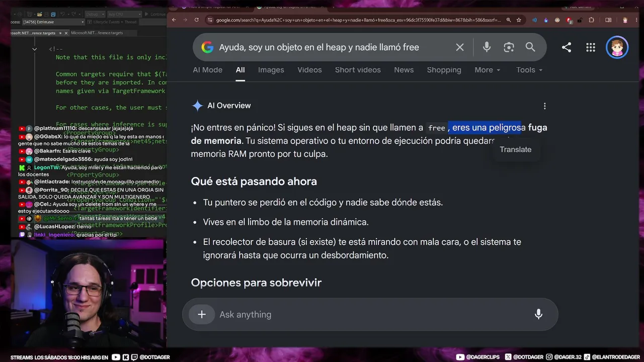View site information beside the URL
Viewport: 644px width, 362px height.
(x=210, y=20)
